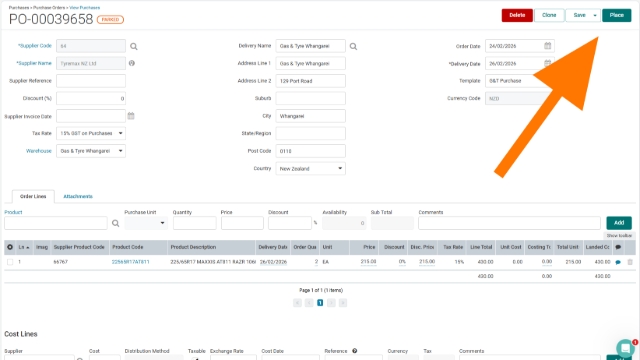Select page 1 in pagination
Image resolution: width=640 pixels, height=360 pixels.
[320, 303]
